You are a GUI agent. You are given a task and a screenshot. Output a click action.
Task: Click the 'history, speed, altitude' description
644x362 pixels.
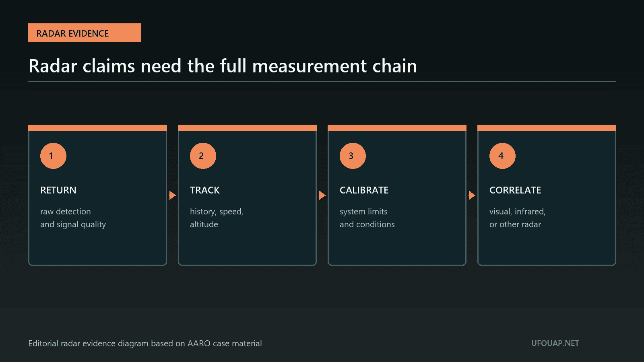217,218
